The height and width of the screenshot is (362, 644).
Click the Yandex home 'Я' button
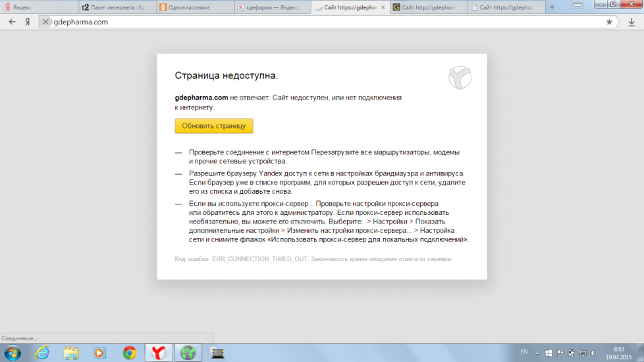coord(28,22)
